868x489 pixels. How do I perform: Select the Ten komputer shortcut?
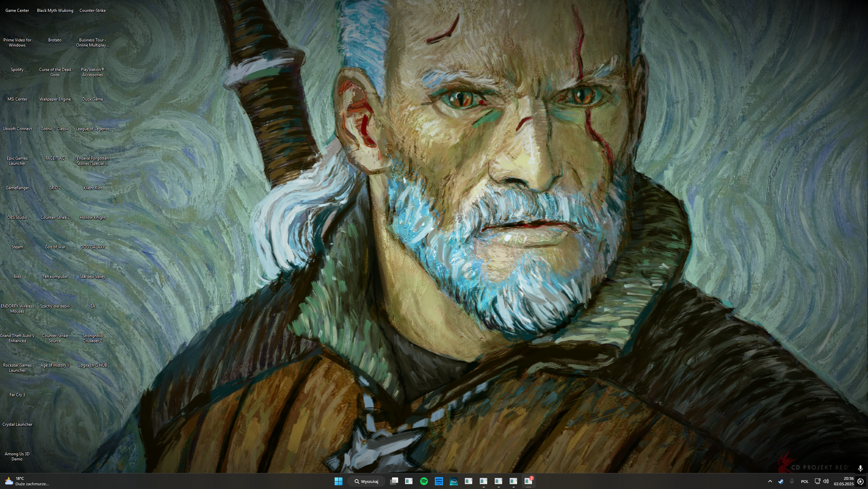coord(55,277)
